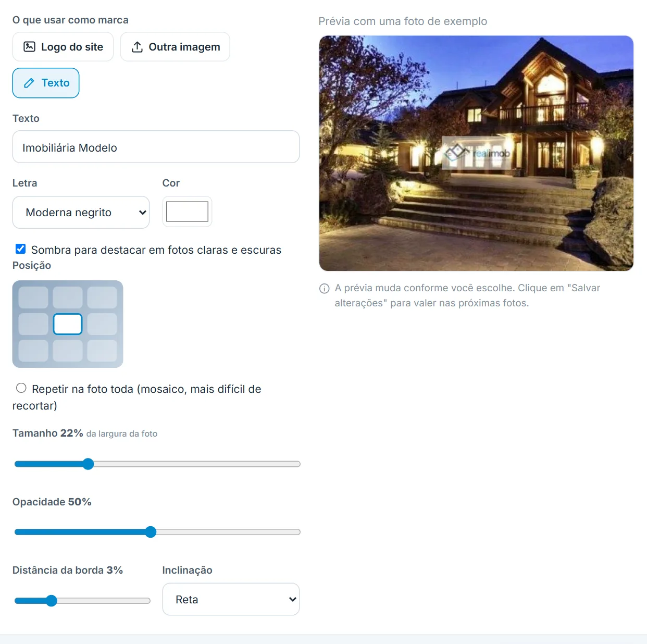Screen dimensions: 647x644
Task: Open the 'Cor' color picker swatch
Action: 187,212
